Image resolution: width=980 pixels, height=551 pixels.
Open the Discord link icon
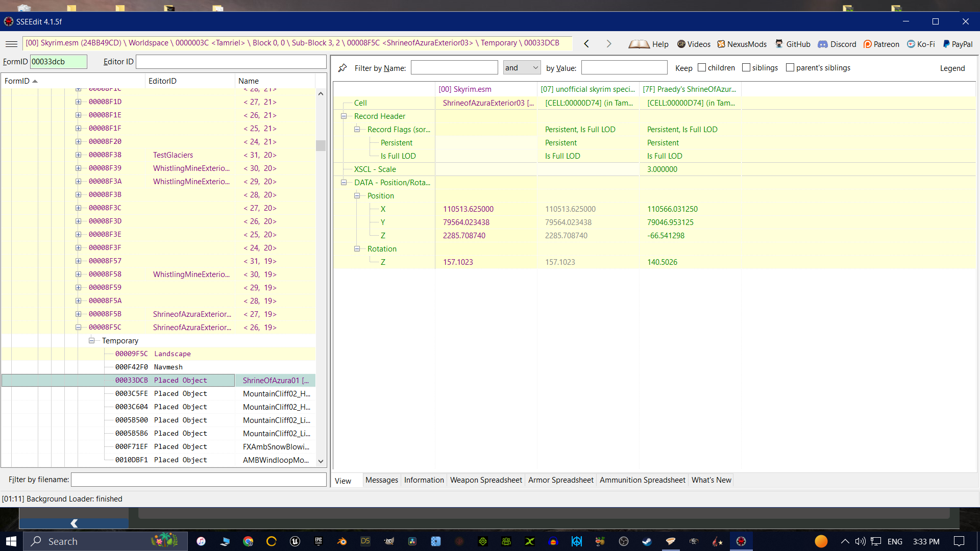click(822, 44)
